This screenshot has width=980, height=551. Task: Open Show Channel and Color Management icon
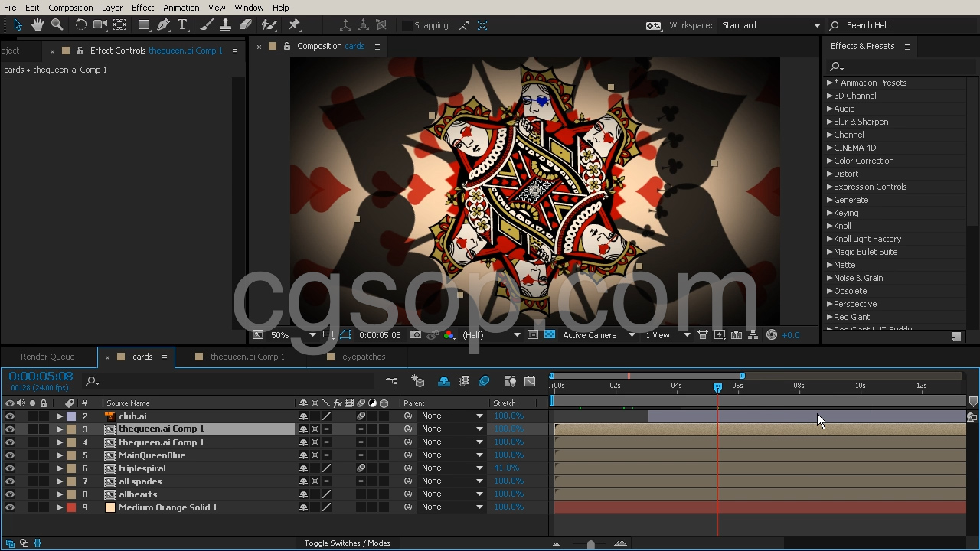coord(449,335)
